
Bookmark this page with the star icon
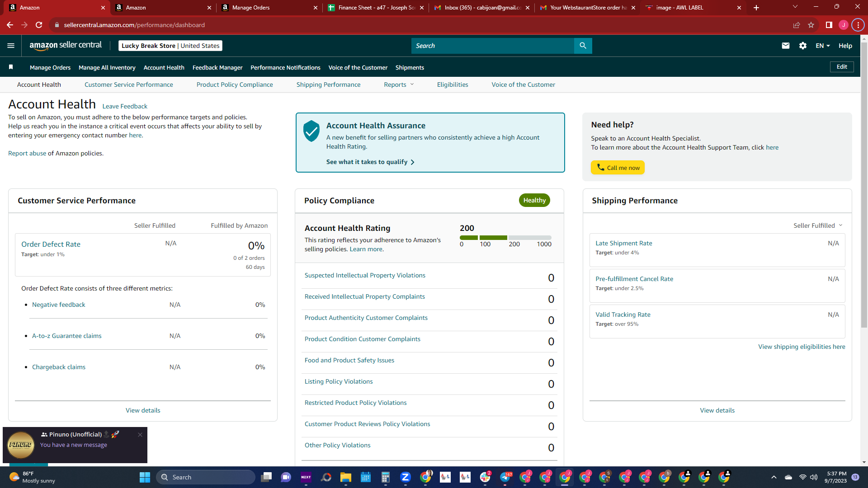point(811,25)
